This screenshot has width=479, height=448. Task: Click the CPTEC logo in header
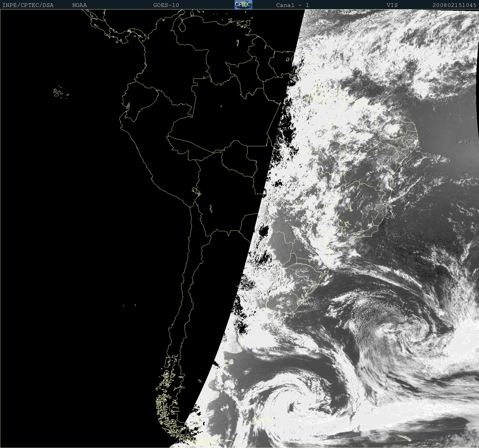243,5
